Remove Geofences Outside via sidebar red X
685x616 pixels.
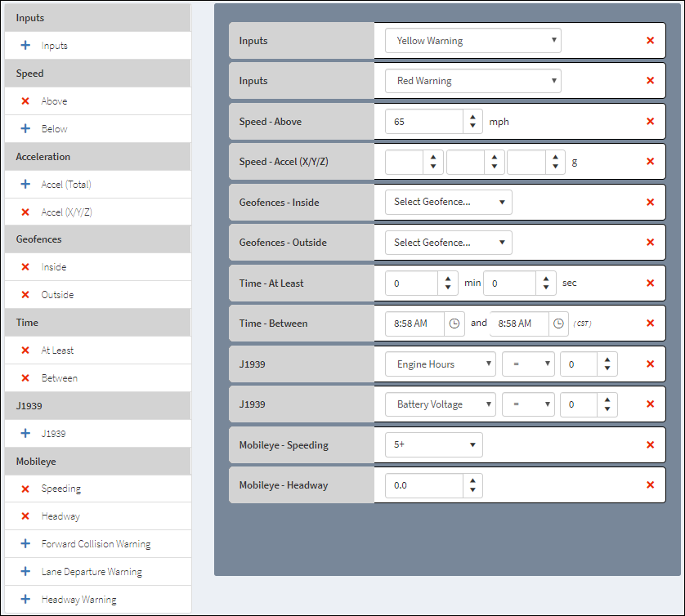click(x=25, y=295)
